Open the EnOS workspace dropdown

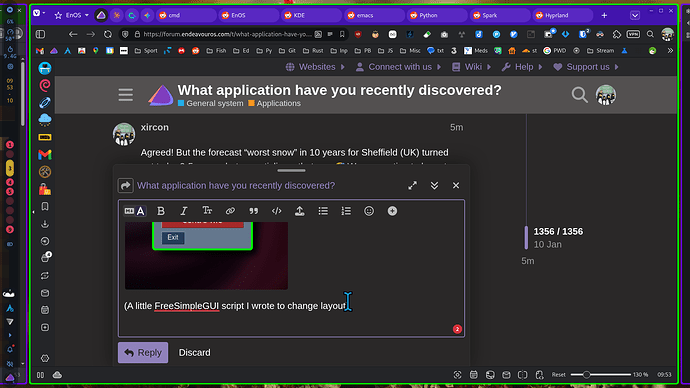(x=72, y=15)
